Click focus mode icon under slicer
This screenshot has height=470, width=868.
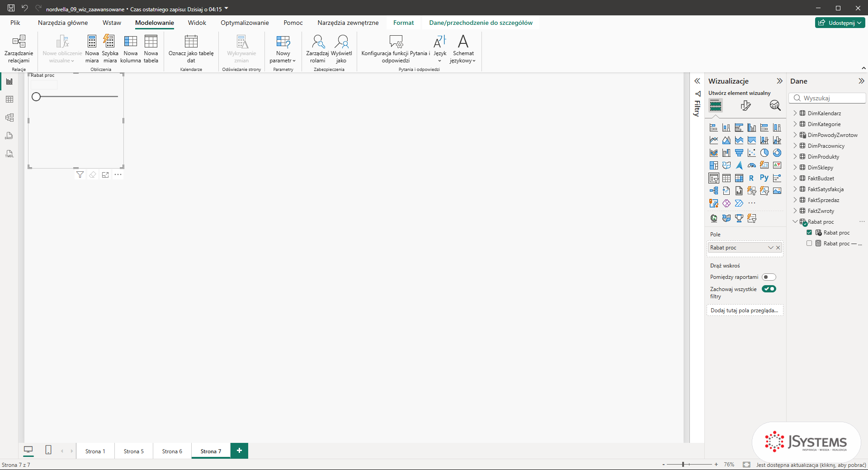click(105, 175)
